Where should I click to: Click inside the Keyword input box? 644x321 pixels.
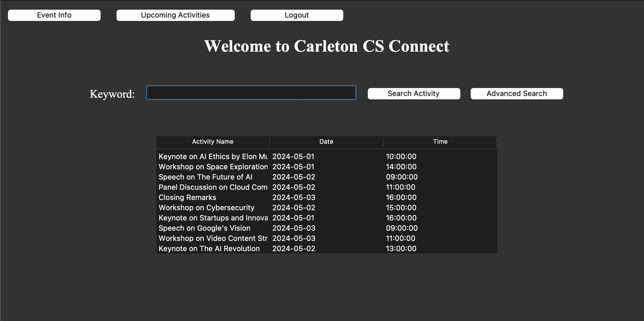251,93
